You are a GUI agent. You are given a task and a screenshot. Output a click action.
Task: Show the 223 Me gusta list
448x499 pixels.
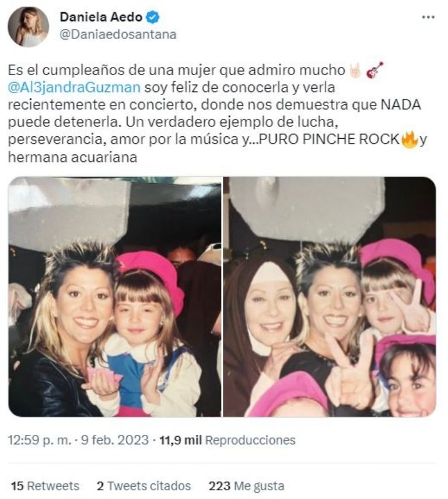tap(246, 486)
